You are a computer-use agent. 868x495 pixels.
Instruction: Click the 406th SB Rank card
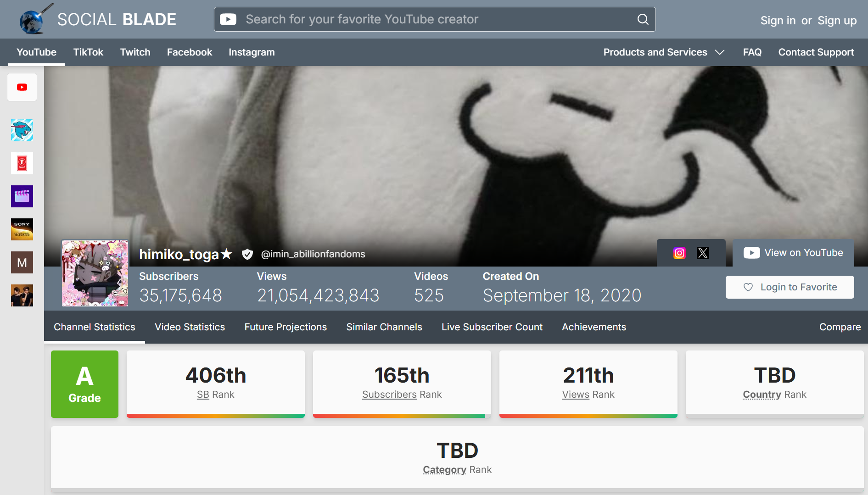coord(216,384)
